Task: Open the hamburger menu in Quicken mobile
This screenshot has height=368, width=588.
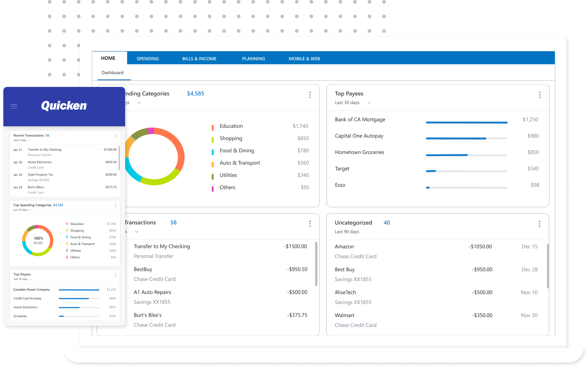Action: [14, 106]
